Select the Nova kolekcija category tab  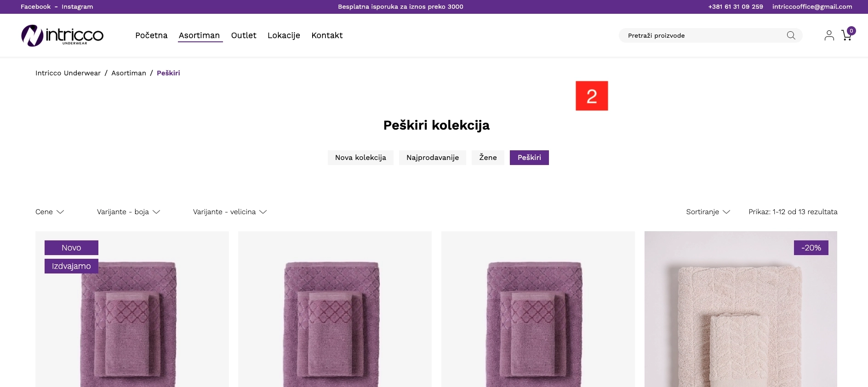pos(360,158)
